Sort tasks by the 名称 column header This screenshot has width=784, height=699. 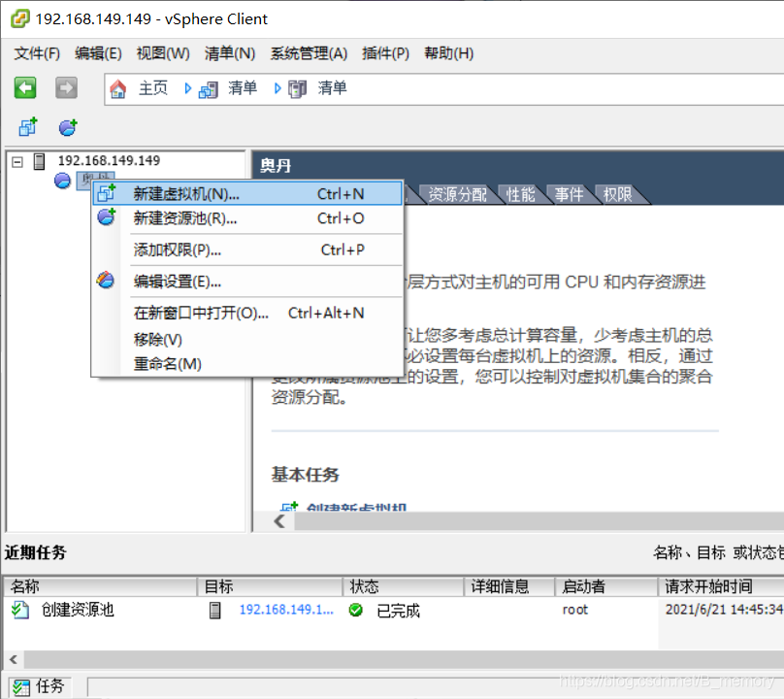click(100, 586)
